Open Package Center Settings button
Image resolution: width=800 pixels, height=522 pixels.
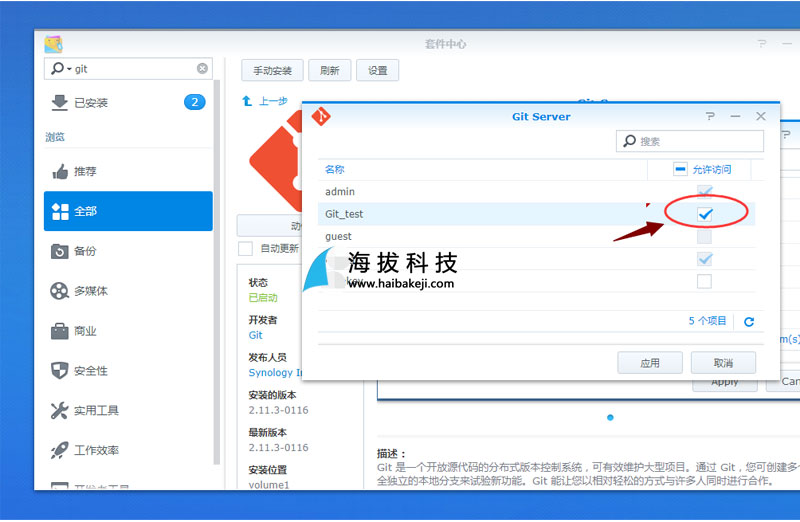[x=378, y=70]
